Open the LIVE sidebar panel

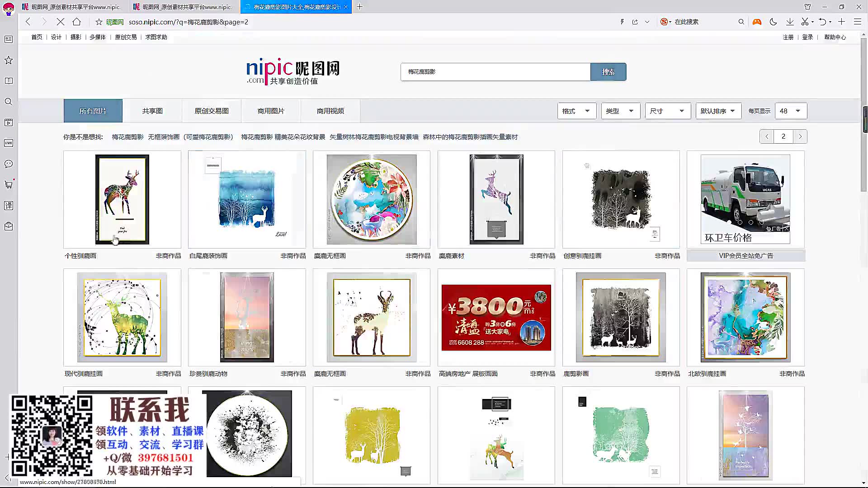8,143
